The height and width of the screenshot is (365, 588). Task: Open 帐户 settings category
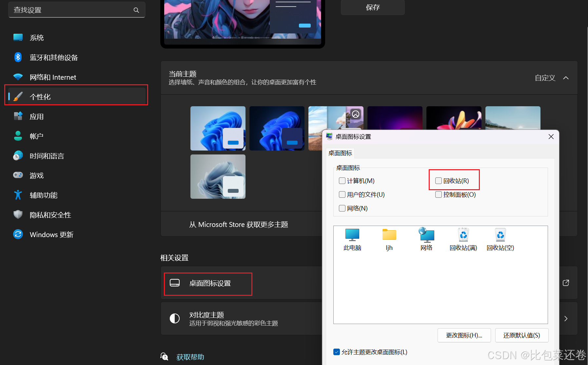point(77,136)
